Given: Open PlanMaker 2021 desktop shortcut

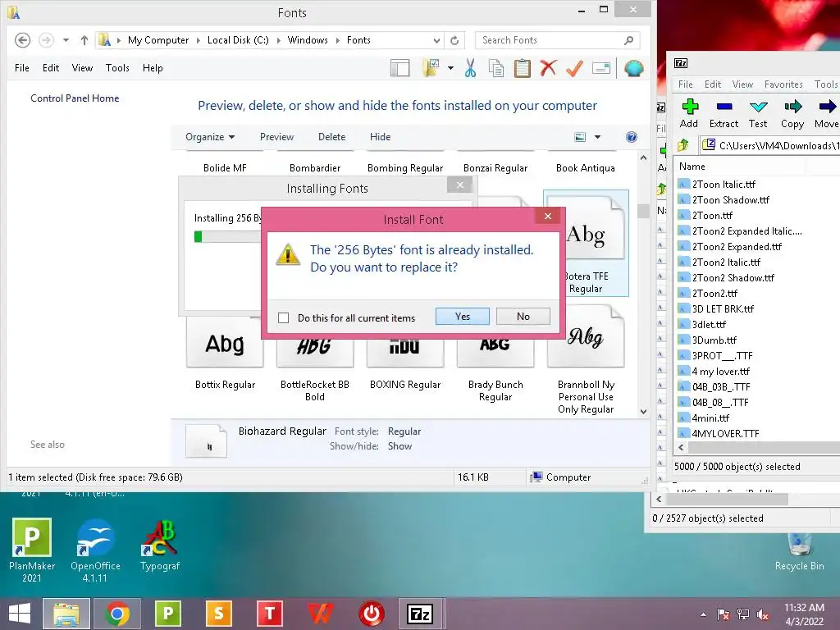Looking at the screenshot, I should pos(32,550).
